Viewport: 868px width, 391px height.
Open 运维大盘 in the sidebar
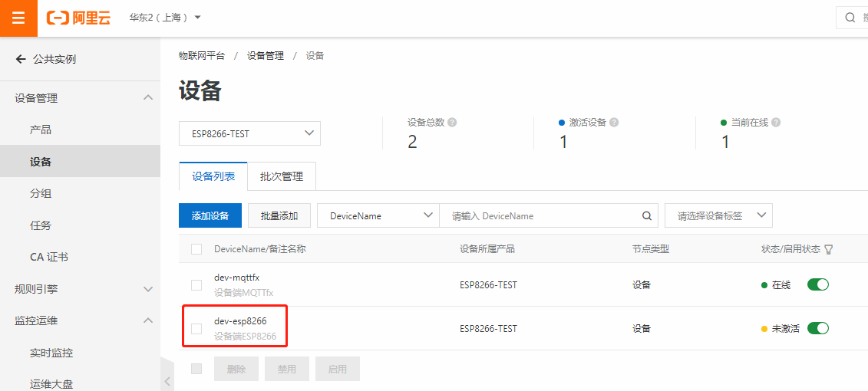click(51, 384)
